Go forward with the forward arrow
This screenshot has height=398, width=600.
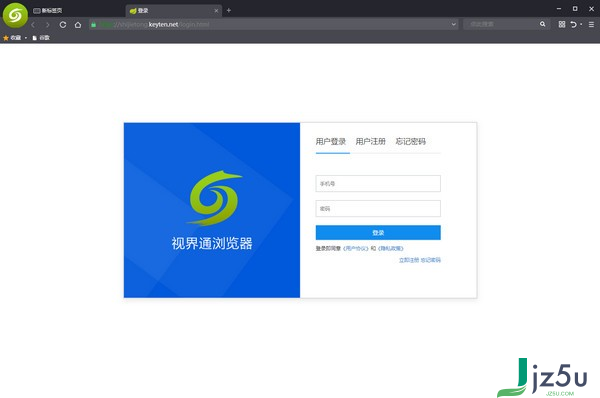(x=47, y=25)
